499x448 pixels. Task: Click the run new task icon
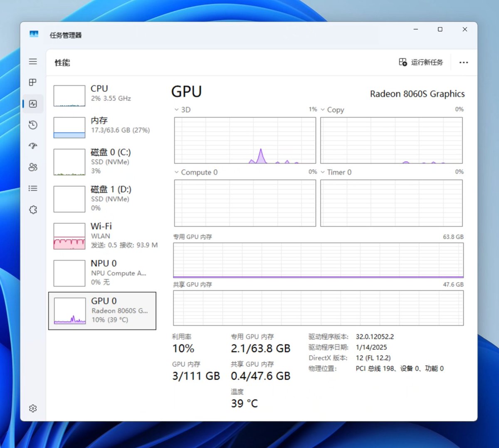(403, 62)
